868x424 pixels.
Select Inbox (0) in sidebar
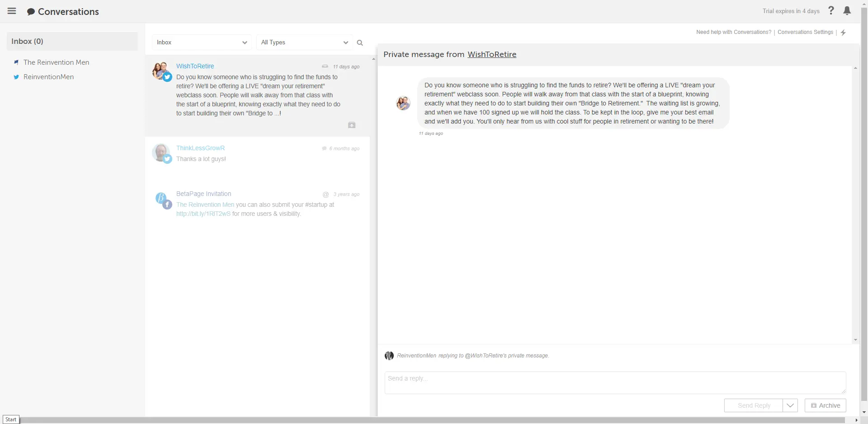click(27, 41)
